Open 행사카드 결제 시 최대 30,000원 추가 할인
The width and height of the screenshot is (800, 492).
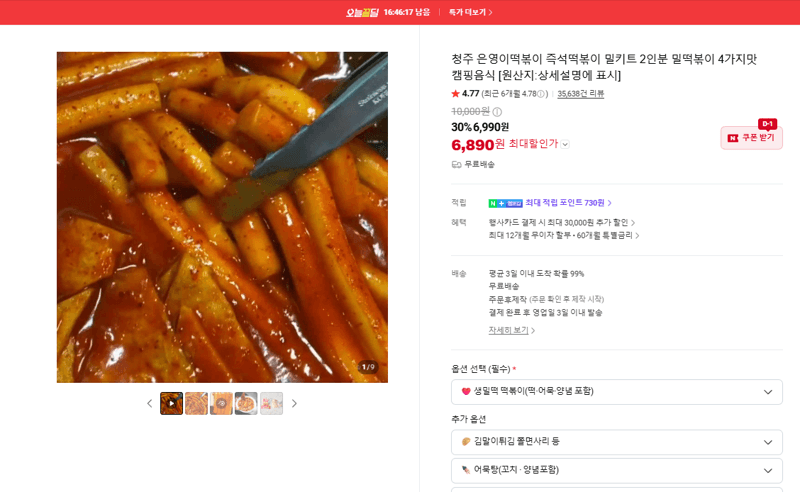tap(562, 223)
